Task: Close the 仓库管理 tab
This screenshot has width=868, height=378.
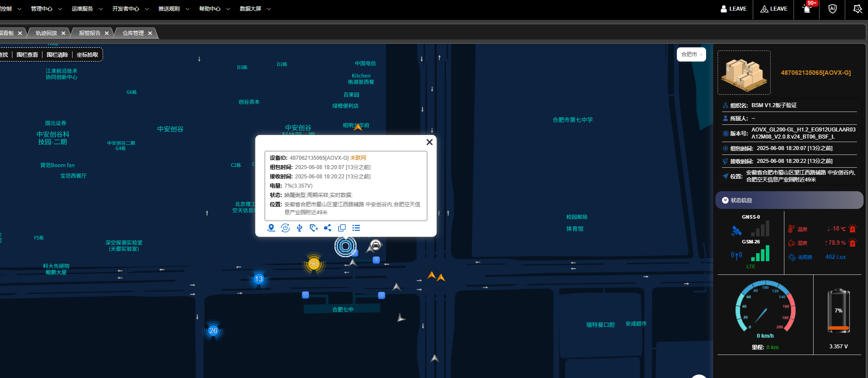Action: (150, 33)
